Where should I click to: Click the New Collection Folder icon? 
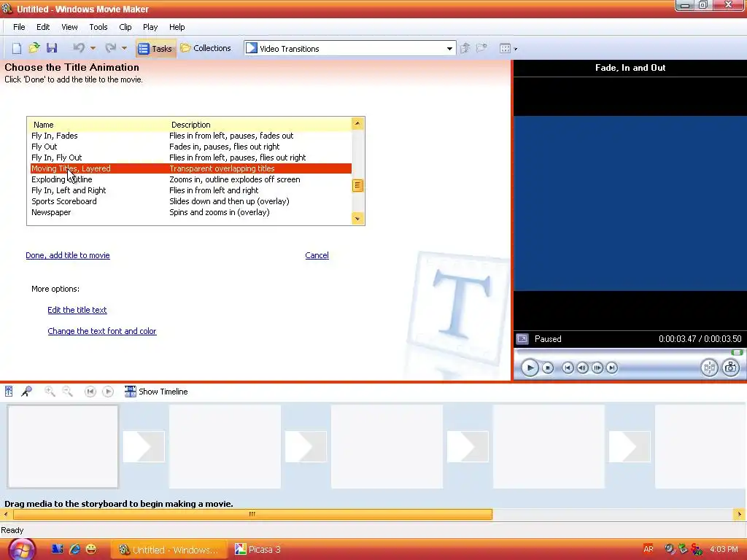pyautogui.click(x=482, y=48)
